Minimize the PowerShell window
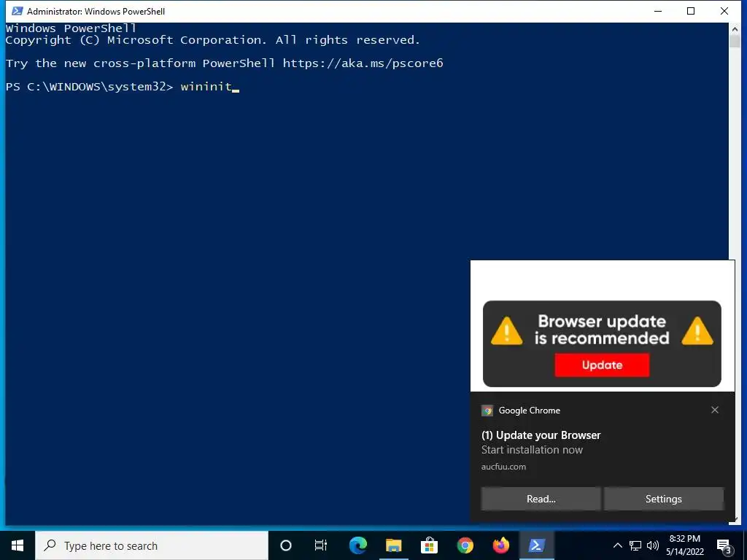This screenshot has height=560, width=747. [659, 11]
